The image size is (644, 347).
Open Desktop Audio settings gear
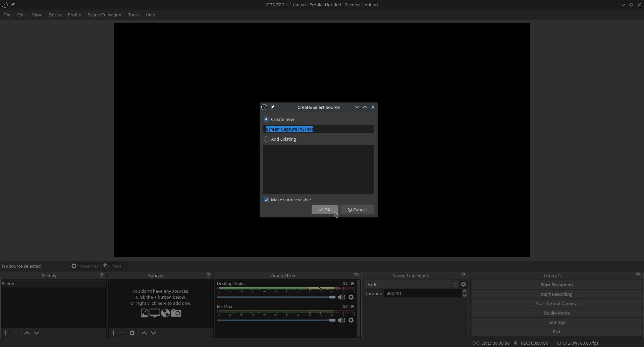tap(351, 297)
